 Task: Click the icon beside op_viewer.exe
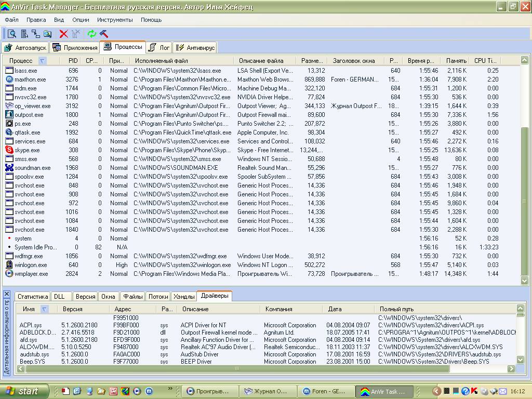[x=9, y=105]
